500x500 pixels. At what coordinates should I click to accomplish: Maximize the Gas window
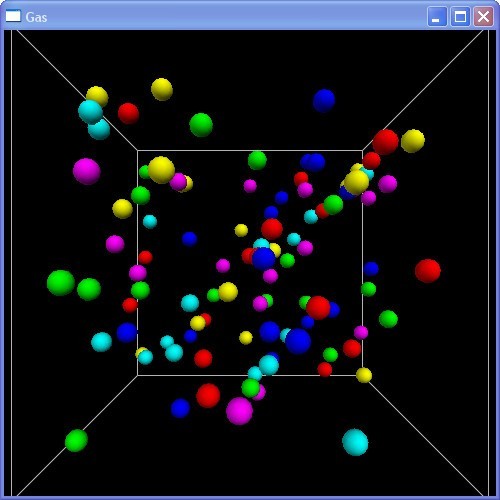point(460,16)
